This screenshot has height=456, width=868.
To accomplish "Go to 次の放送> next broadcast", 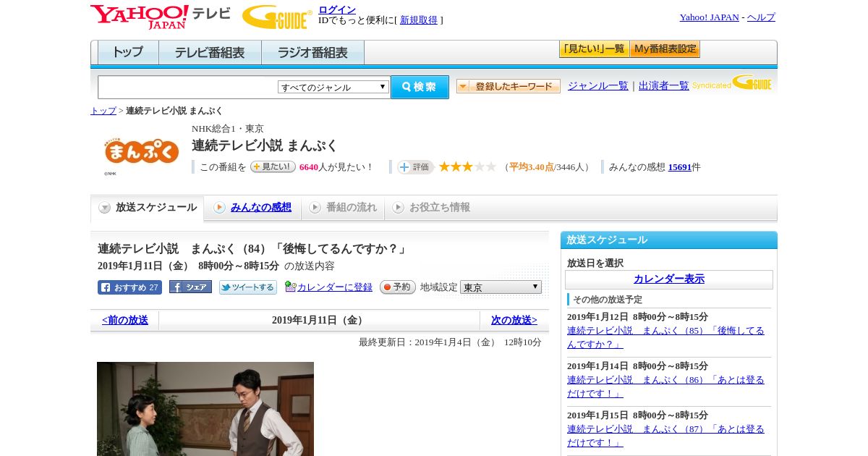I will 514,320.
